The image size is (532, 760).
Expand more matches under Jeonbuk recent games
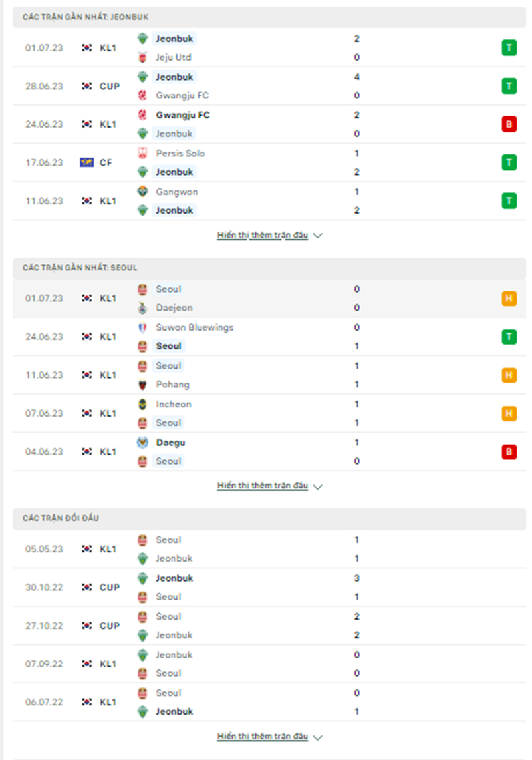click(269, 235)
